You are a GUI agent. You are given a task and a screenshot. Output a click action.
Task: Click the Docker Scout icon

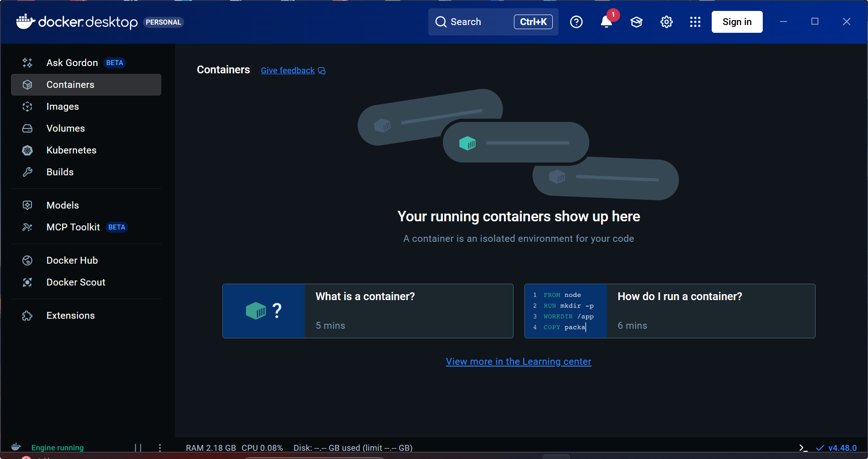[27, 282]
